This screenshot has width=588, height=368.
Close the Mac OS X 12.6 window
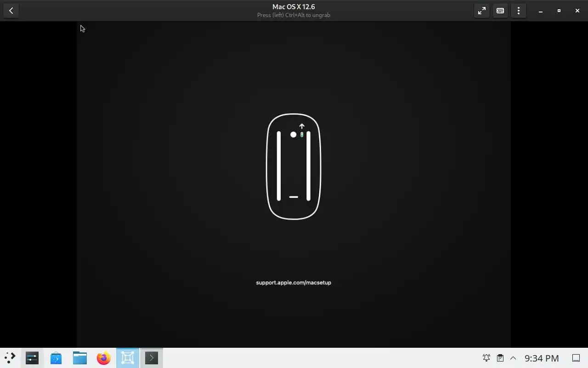tap(577, 11)
